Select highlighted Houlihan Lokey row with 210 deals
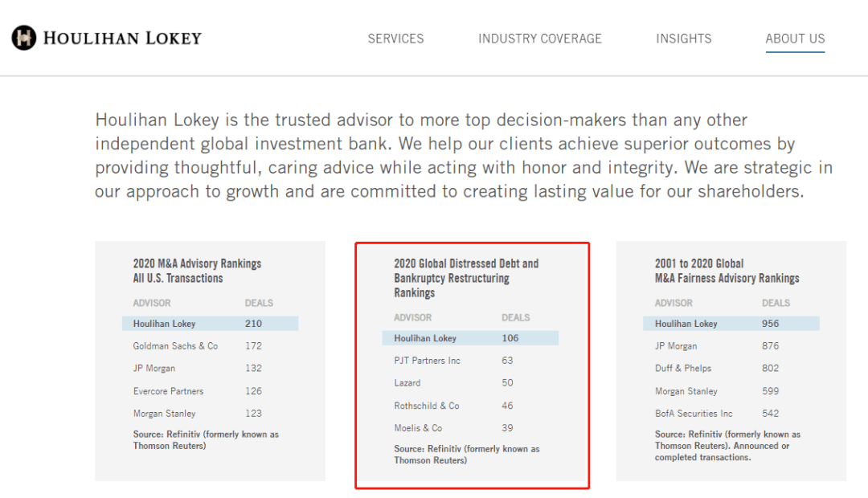 [210, 324]
